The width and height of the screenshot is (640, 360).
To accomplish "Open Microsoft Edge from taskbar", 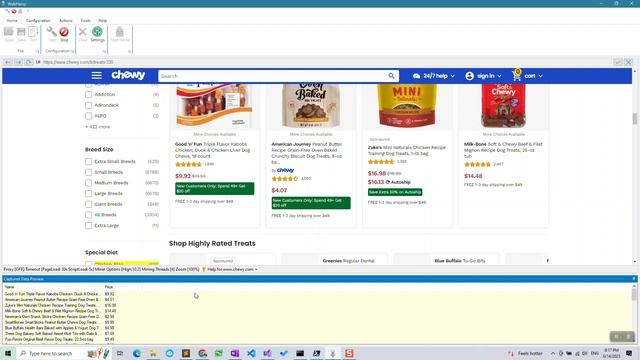I will (136, 353).
